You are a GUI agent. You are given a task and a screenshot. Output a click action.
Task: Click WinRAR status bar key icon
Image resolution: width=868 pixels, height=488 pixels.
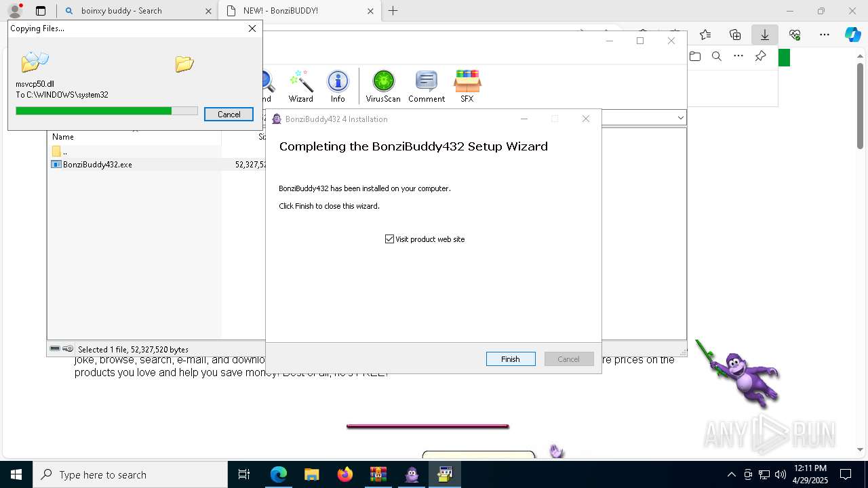(x=68, y=349)
